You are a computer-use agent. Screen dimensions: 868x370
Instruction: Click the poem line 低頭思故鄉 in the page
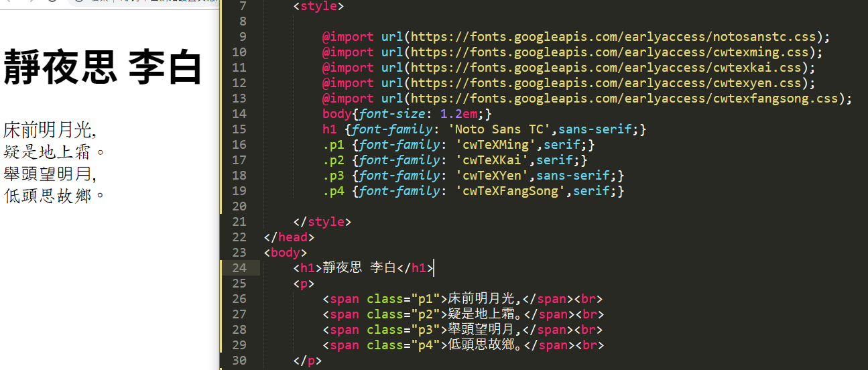click(54, 196)
